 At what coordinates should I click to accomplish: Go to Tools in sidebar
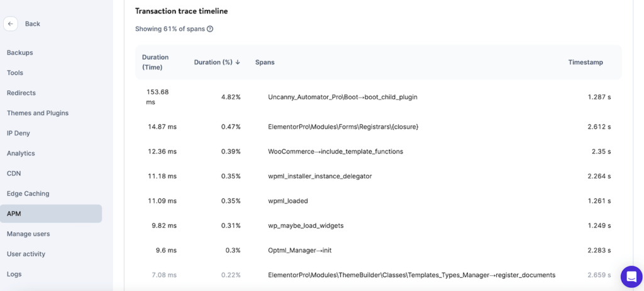15,73
